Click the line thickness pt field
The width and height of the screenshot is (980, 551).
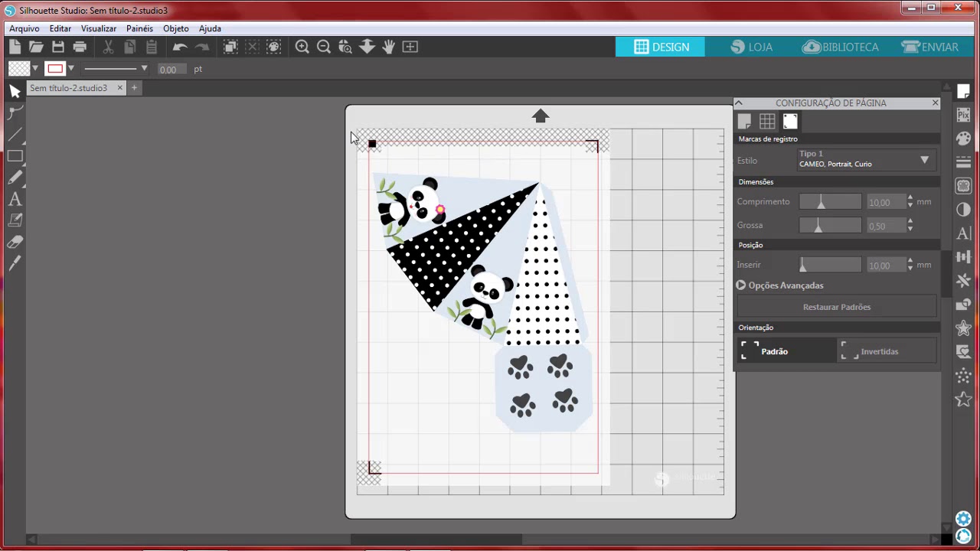(171, 69)
